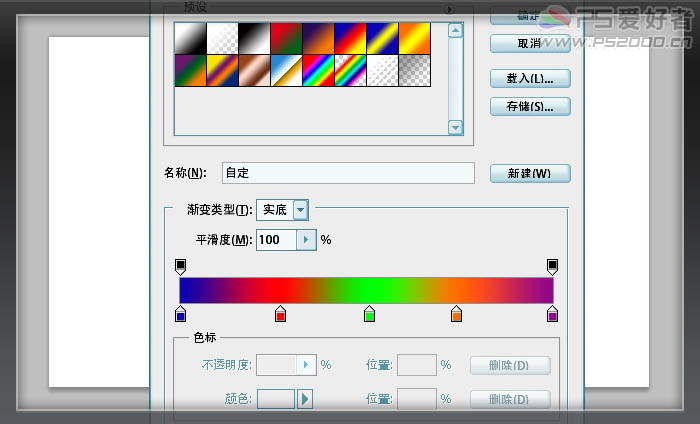700x424 pixels.
Task: Click the 存储(S)... save button
Action: coord(530,106)
